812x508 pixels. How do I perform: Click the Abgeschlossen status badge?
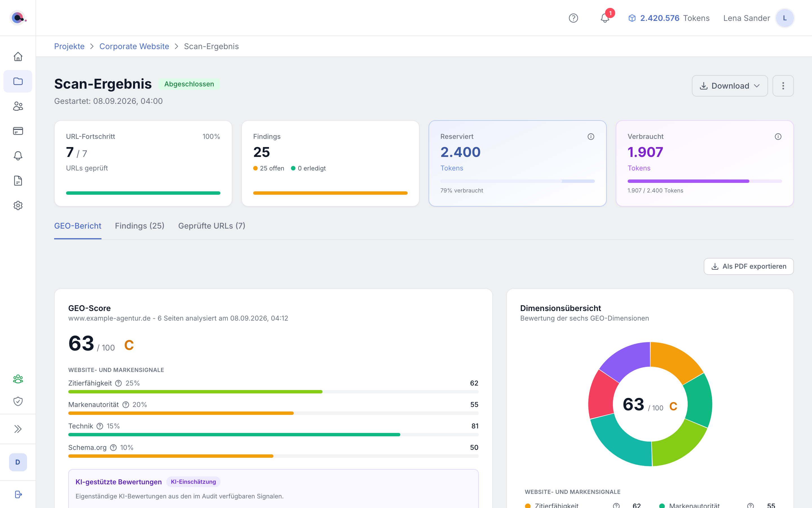[x=189, y=84]
